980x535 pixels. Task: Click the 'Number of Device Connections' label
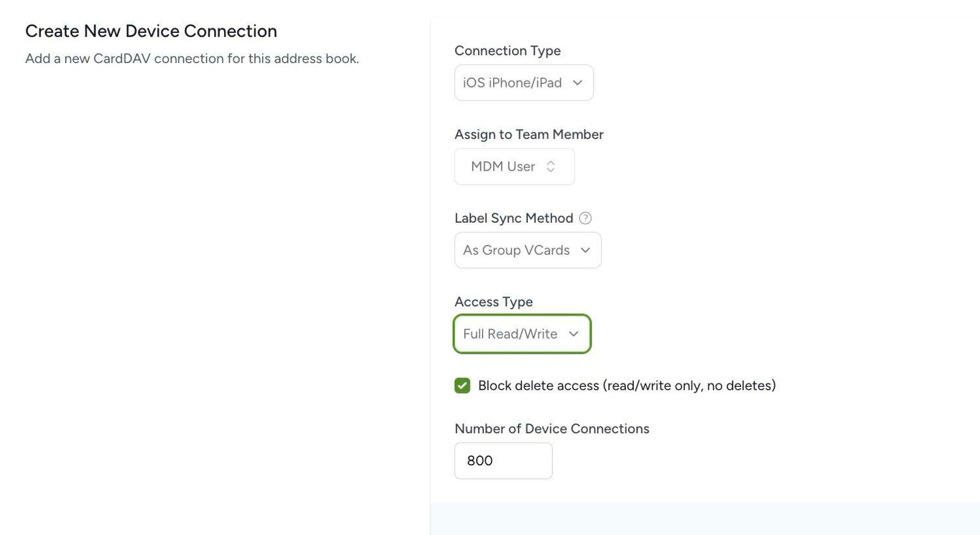tap(552, 429)
